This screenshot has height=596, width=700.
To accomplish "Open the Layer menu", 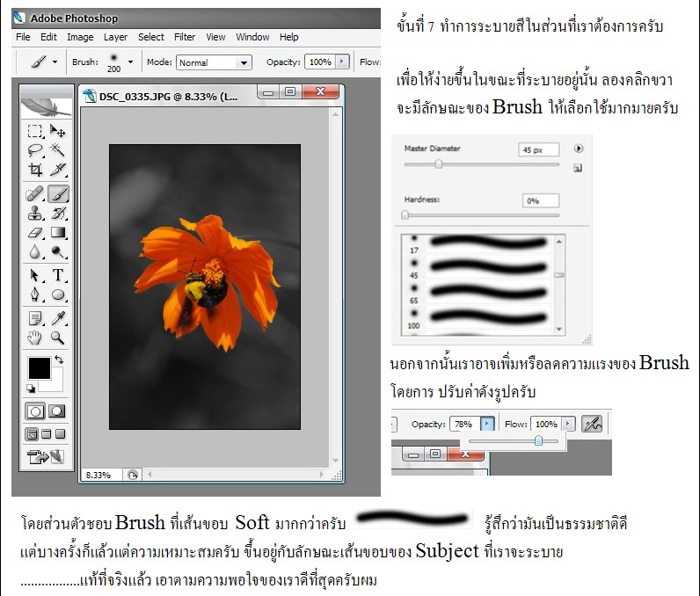I will [x=115, y=37].
